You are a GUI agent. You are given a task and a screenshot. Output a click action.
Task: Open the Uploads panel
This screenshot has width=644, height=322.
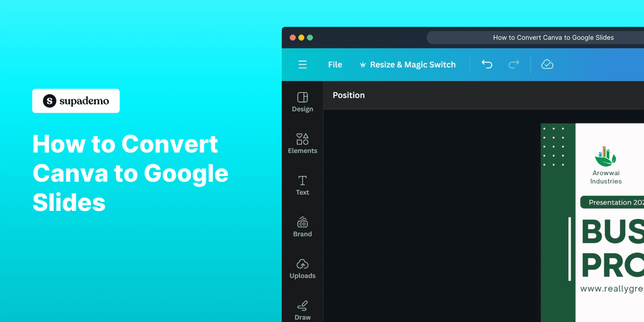point(302,268)
